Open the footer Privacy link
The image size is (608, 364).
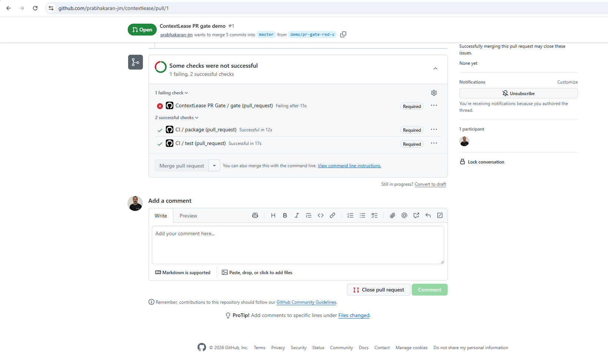278,348
